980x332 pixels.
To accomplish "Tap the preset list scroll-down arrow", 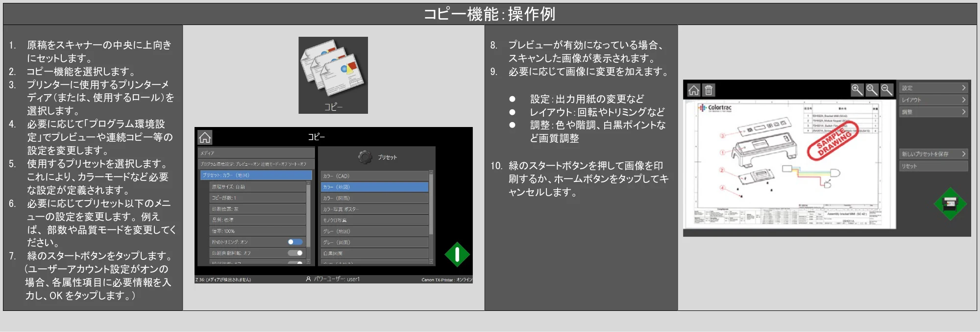I will coord(431,262).
